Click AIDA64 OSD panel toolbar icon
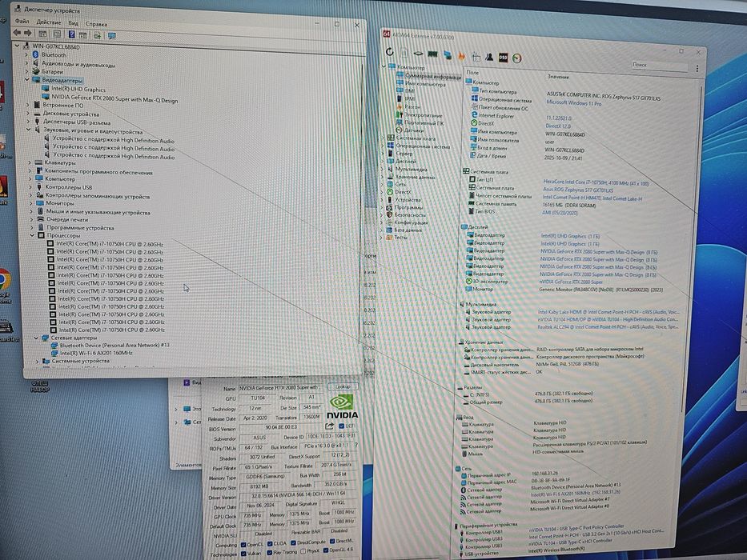The image size is (747, 560). point(503,58)
